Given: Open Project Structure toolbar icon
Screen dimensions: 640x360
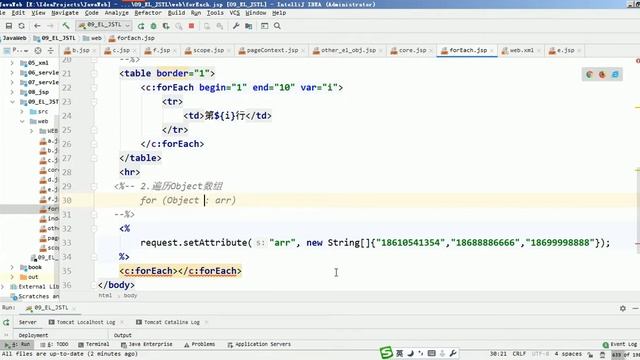Looking at the screenshot, I should (248, 26).
